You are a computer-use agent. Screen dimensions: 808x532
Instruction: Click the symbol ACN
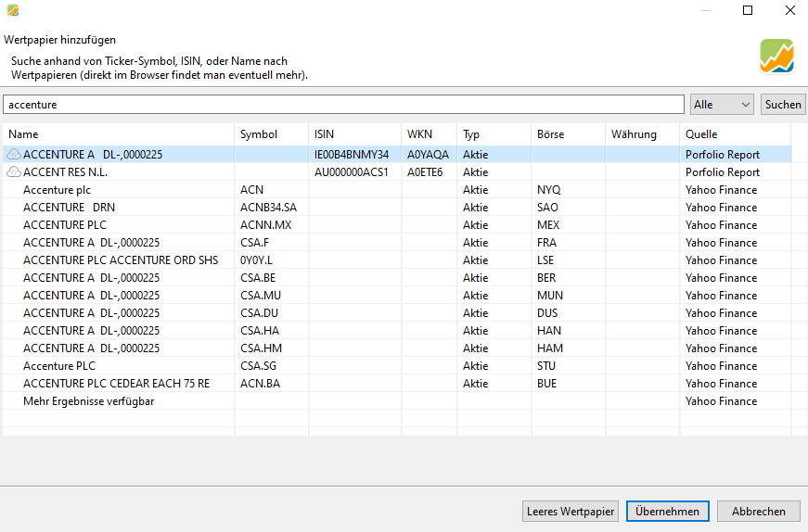click(251, 189)
